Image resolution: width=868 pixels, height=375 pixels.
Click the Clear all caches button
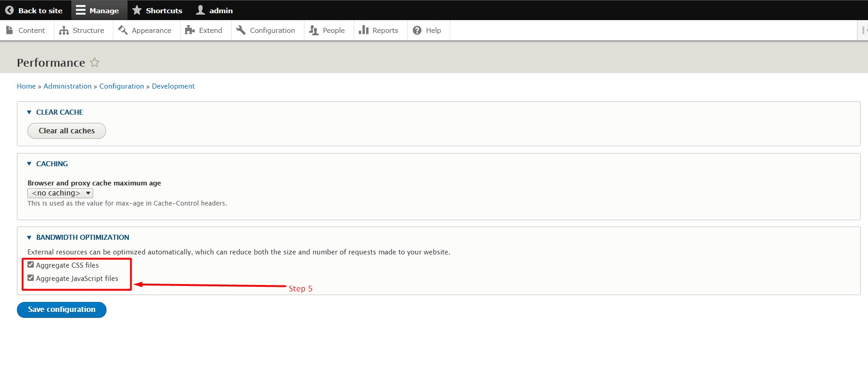(67, 131)
